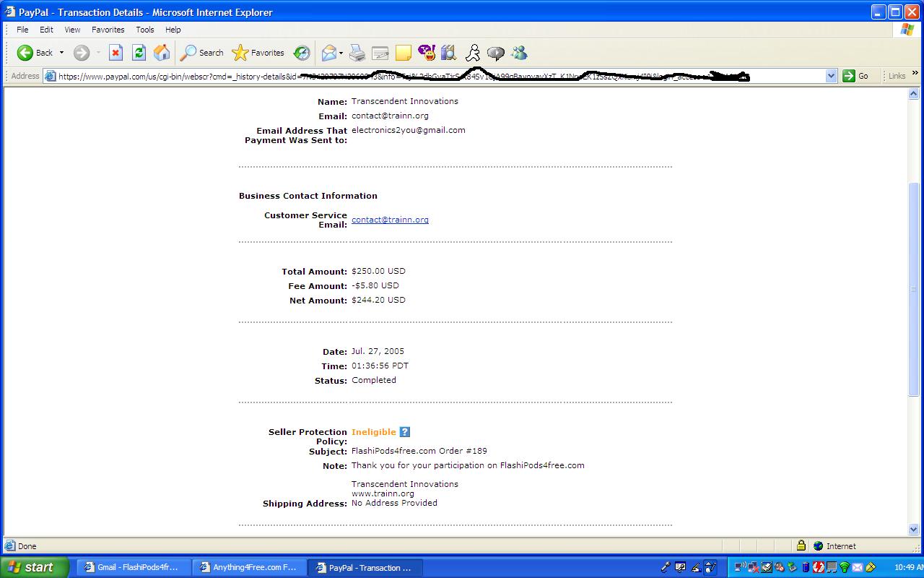
Task: Open the Search toolbar button
Action: [202, 53]
